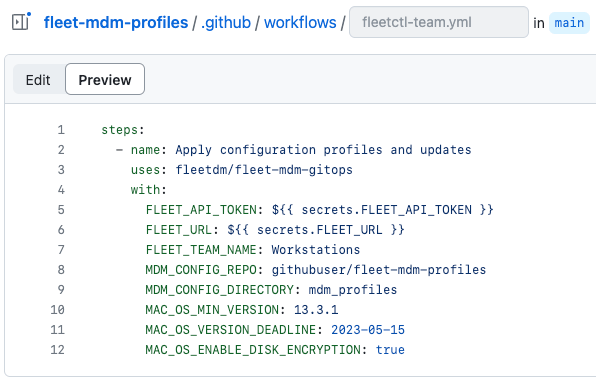
Task: Go to the .github folder breadcrumb
Action: [226, 22]
